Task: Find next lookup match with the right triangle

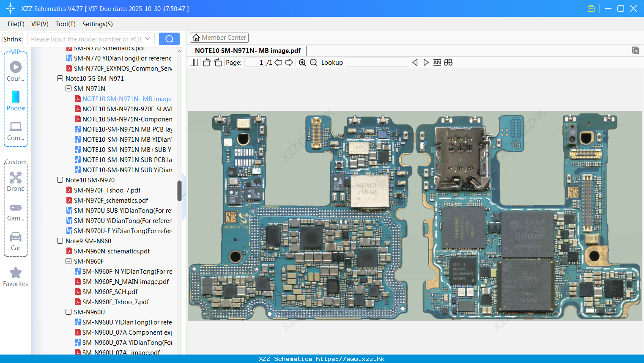Action: click(x=426, y=62)
